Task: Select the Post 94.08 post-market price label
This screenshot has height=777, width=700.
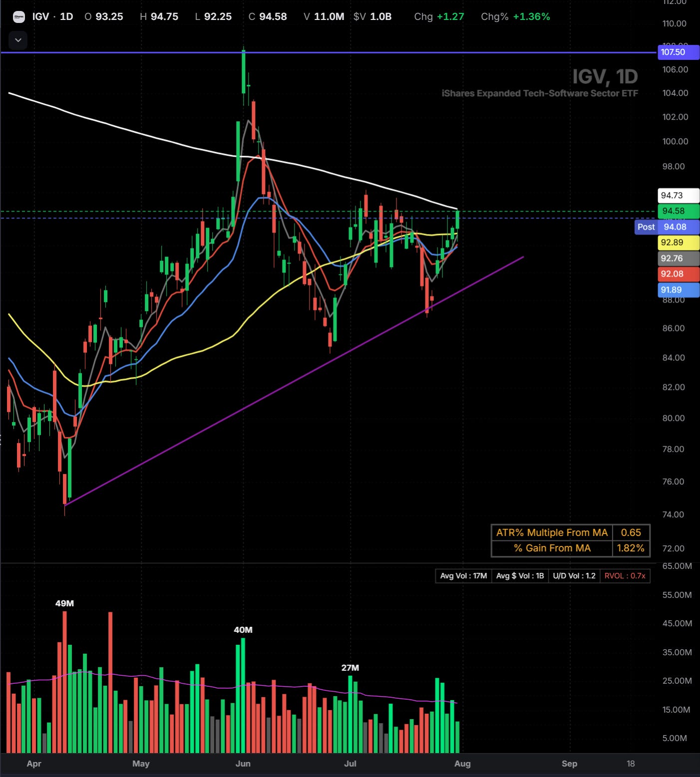Action: 667,227
